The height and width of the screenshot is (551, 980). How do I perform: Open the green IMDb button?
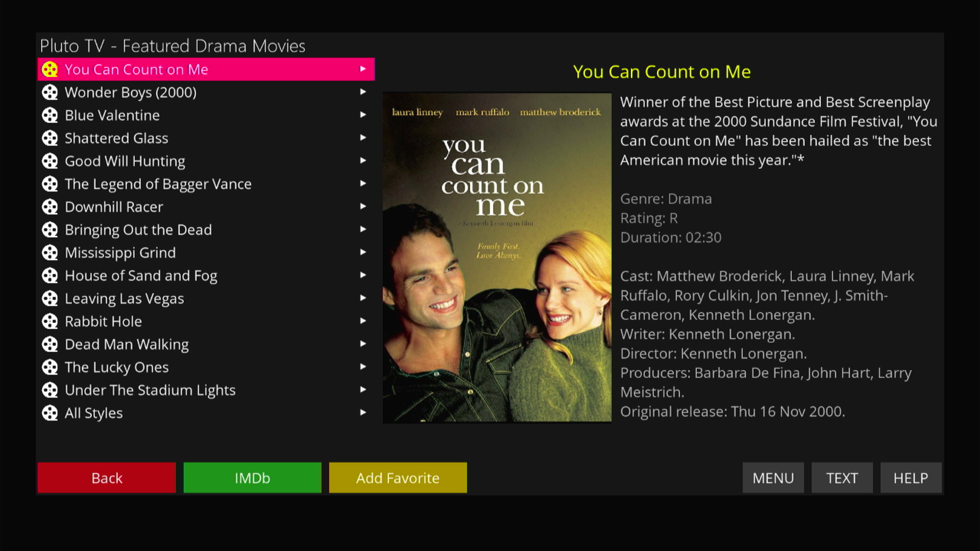click(252, 478)
